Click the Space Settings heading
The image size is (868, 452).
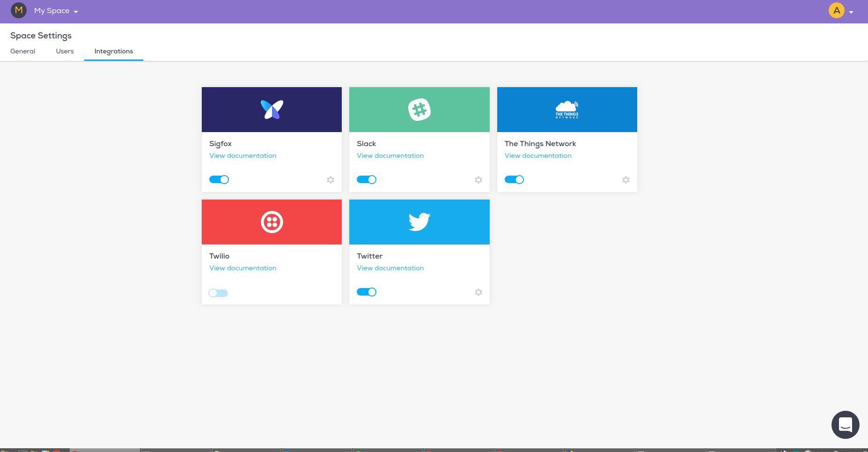pyautogui.click(x=41, y=36)
